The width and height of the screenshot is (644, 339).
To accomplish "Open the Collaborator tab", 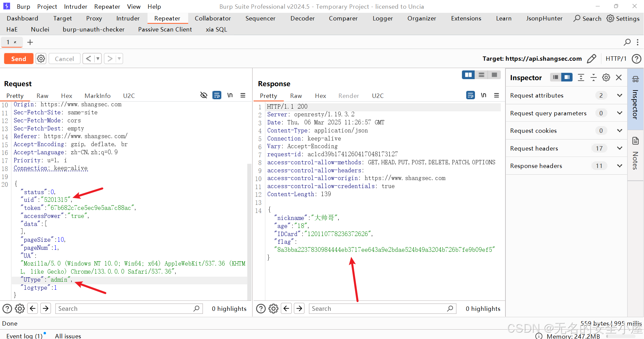I will (x=213, y=18).
